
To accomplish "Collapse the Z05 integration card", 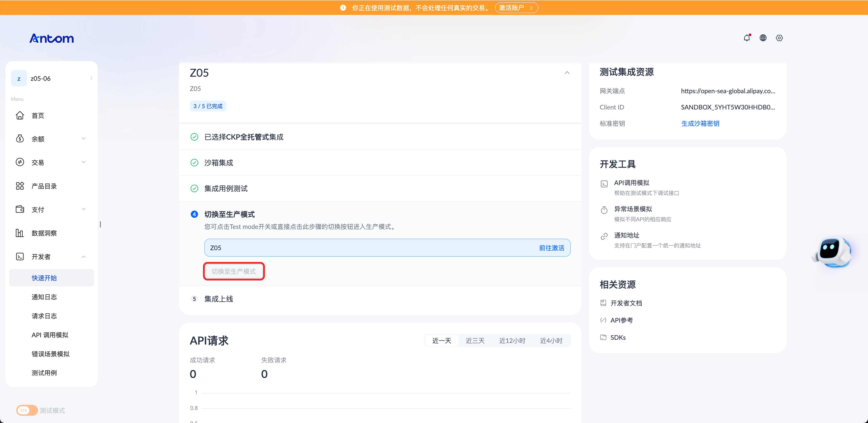I will click(567, 73).
